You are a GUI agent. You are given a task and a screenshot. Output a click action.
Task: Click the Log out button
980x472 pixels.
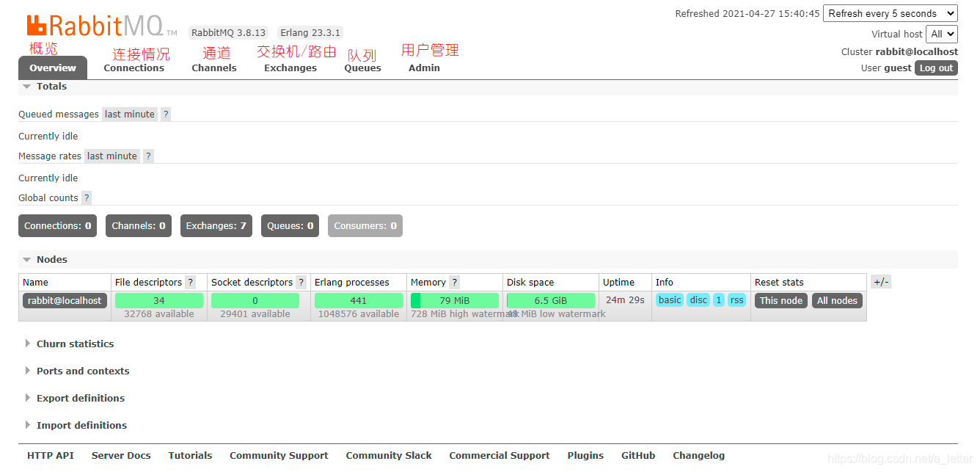point(936,68)
